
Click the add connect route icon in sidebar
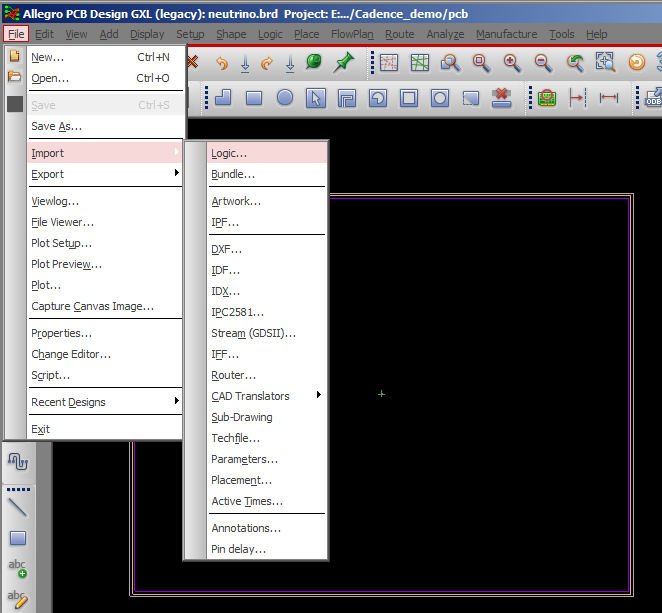click(18, 461)
